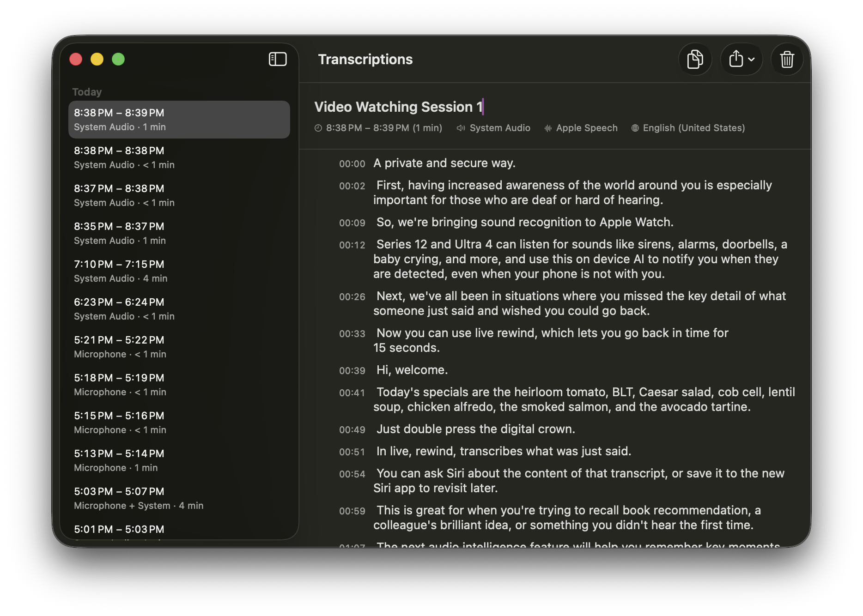Click the 00:12 timestamp

point(352,245)
